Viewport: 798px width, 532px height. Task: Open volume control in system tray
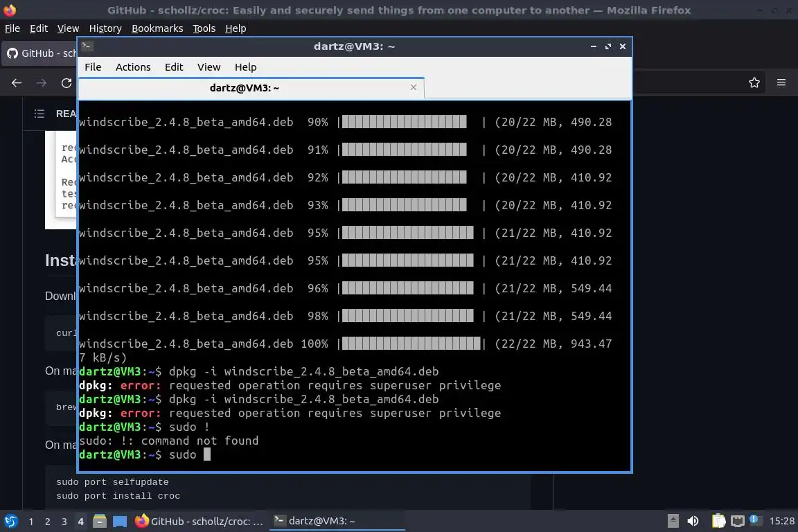pyautogui.click(x=693, y=521)
